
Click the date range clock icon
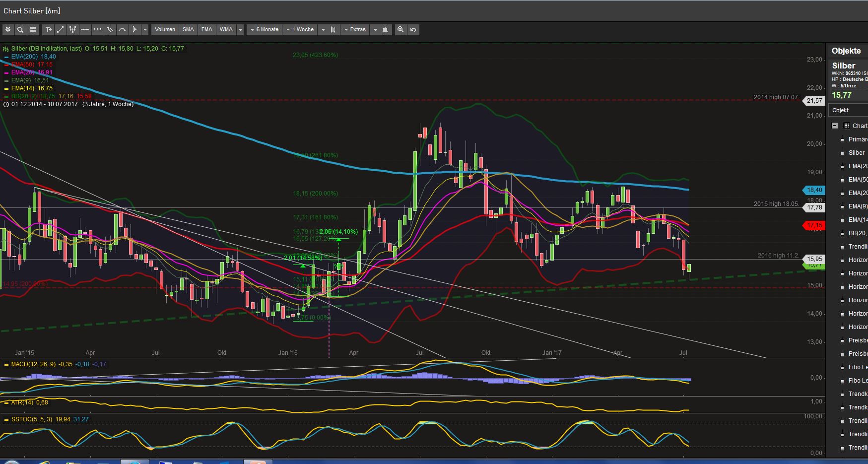(x=6, y=105)
